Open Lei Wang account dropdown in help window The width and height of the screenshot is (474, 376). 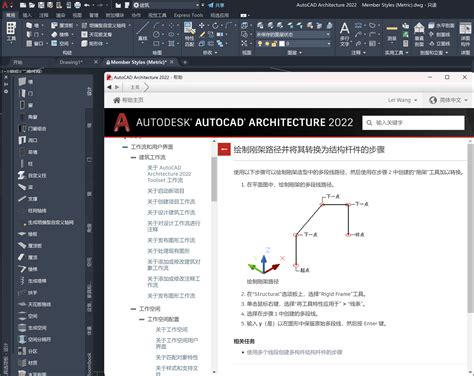(x=403, y=100)
